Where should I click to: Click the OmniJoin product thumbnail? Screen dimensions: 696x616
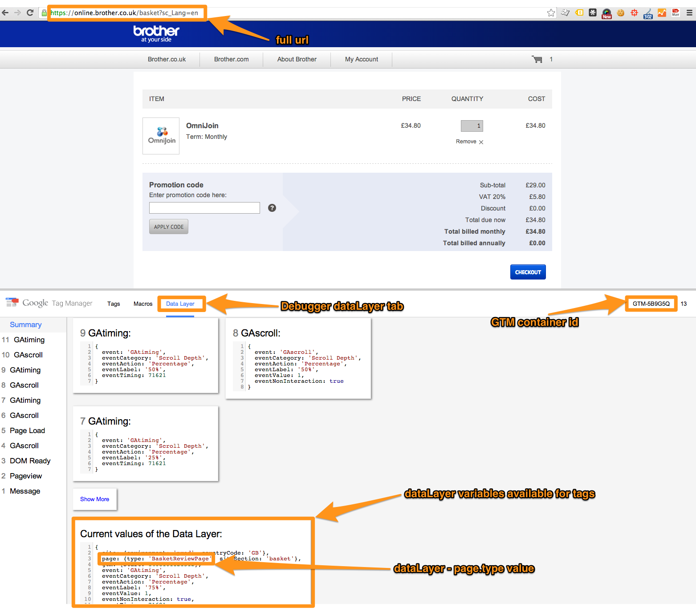click(x=161, y=136)
